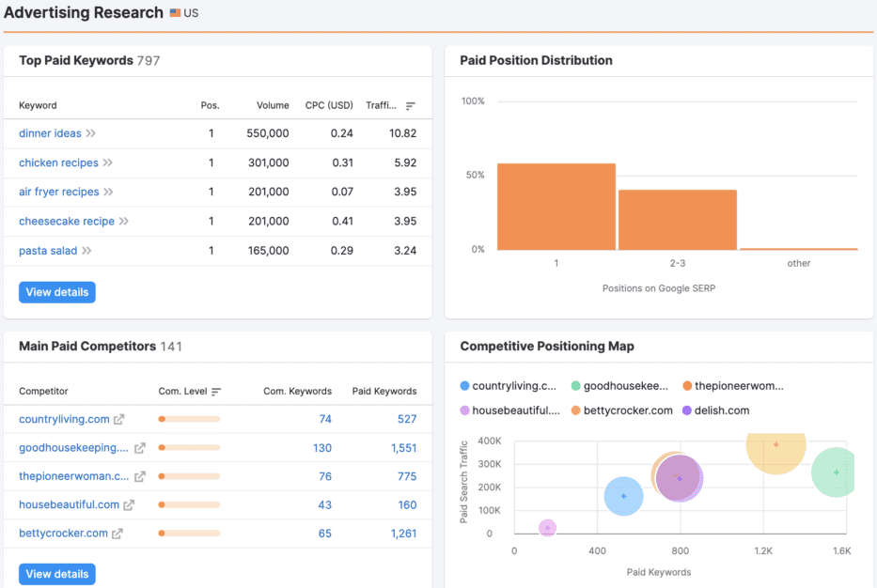Open bettycrocker.com external link icon
Viewport: 877px width, 588px height.
117,534
